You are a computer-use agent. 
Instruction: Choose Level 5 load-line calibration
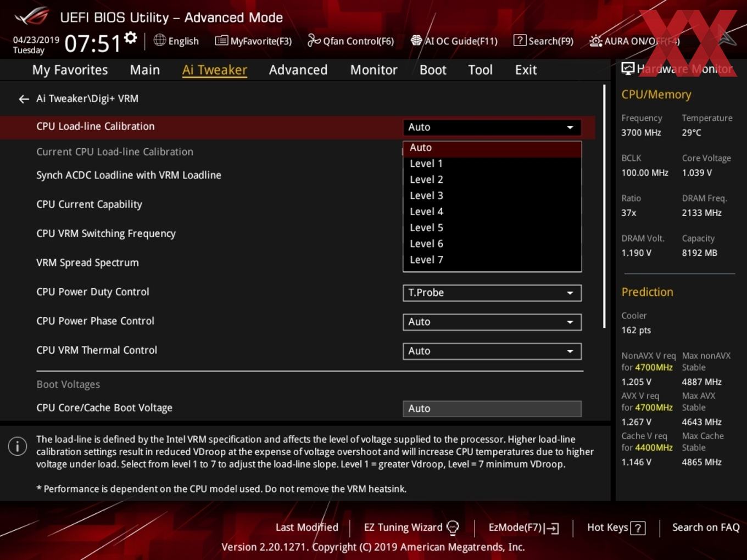point(492,227)
